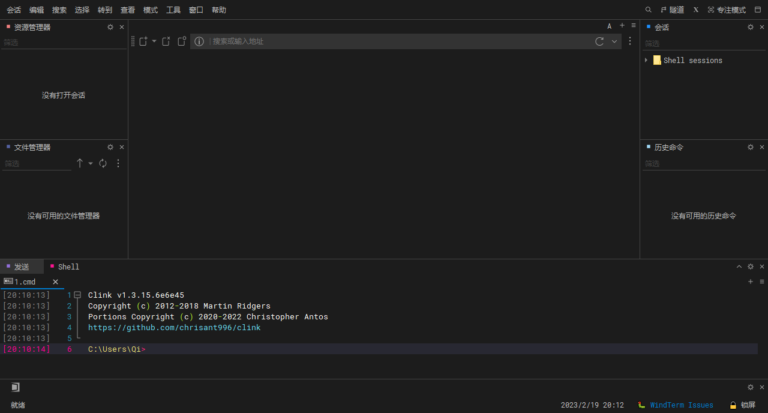768x413 pixels.
Task: Collapse the fold marker on terminal line 1
Action: coord(77,295)
